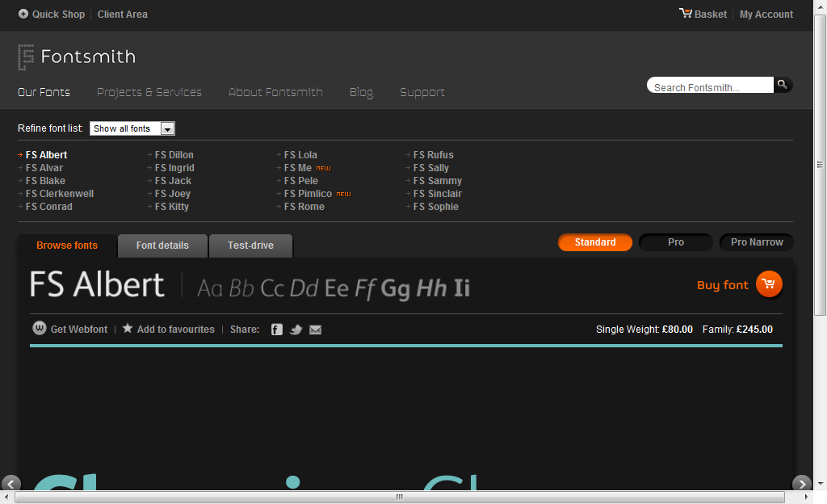This screenshot has width=827, height=504.
Task: Click the Add to favourites star
Action: (128, 329)
